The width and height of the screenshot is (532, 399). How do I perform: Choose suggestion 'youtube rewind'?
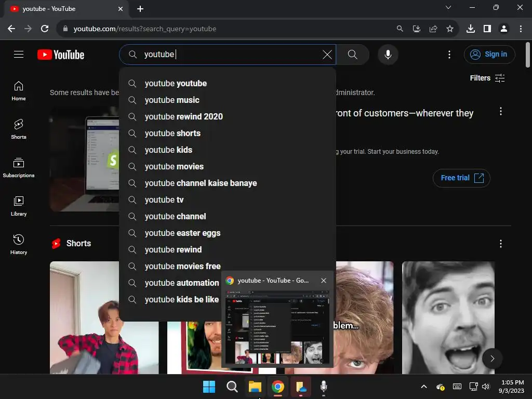pyautogui.click(x=228, y=250)
